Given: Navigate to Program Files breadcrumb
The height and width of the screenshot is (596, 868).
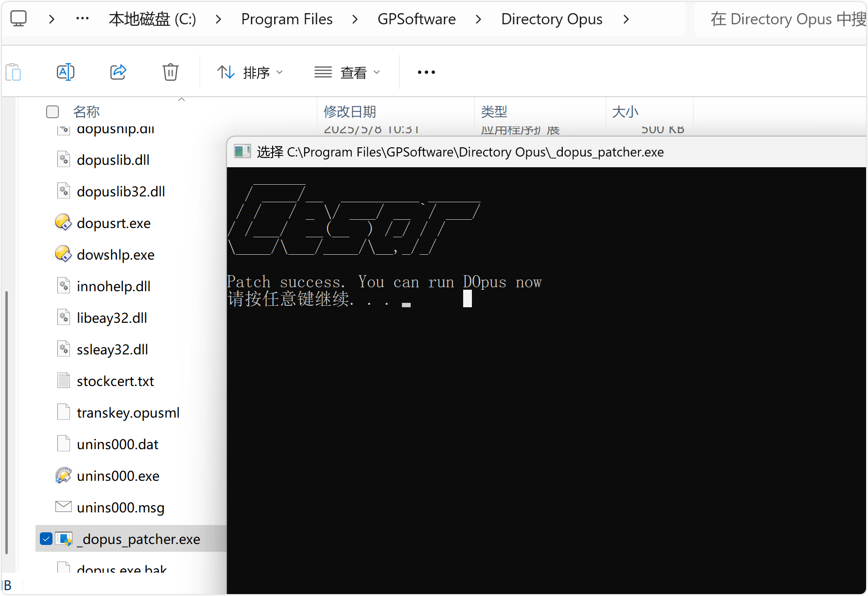Looking at the screenshot, I should coord(287,19).
